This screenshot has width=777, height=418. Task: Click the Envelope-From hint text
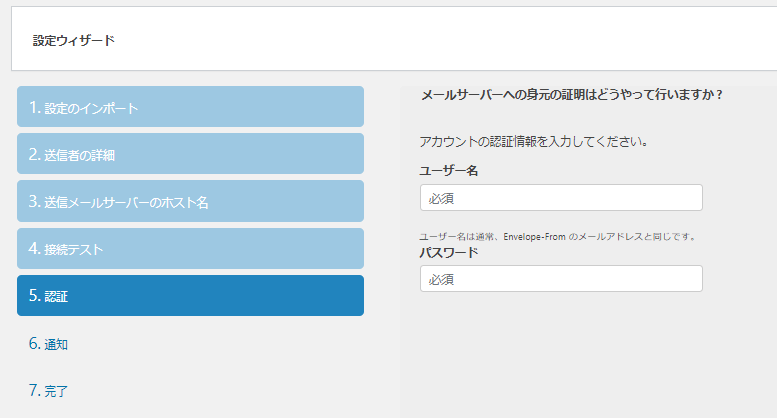coord(557,237)
